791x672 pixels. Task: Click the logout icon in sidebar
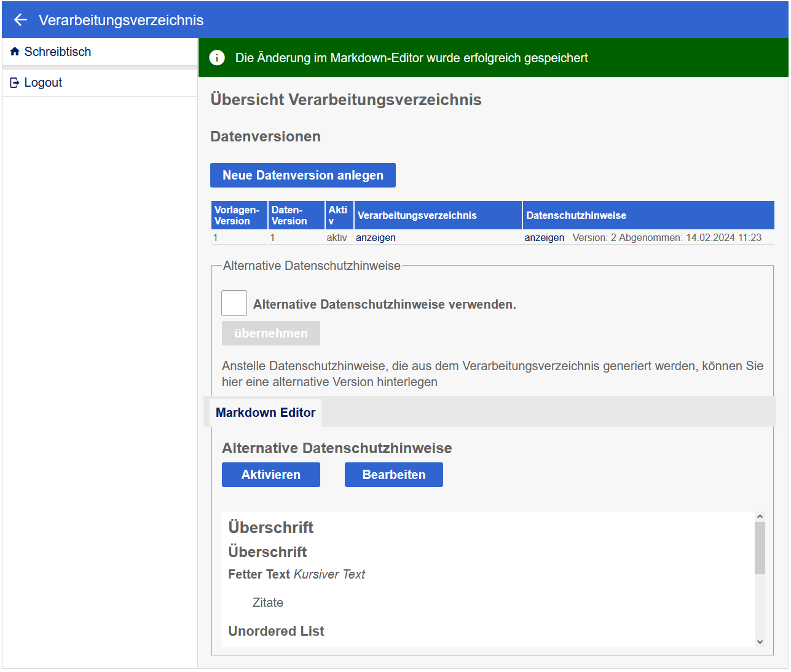point(15,82)
